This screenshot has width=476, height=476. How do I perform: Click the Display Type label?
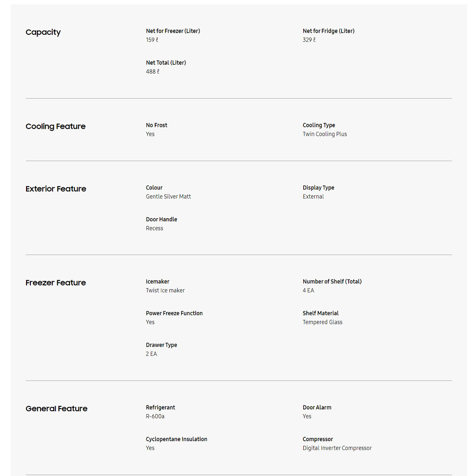click(x=318, y=188)
